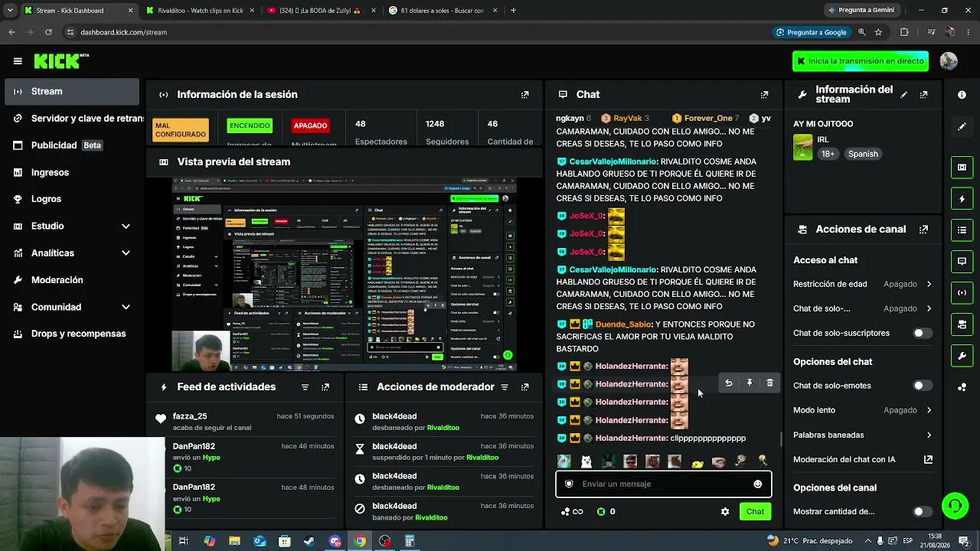
Task: Reload the page in the browser toolbar
Action: pyautogui.click(x=48, y=32)
